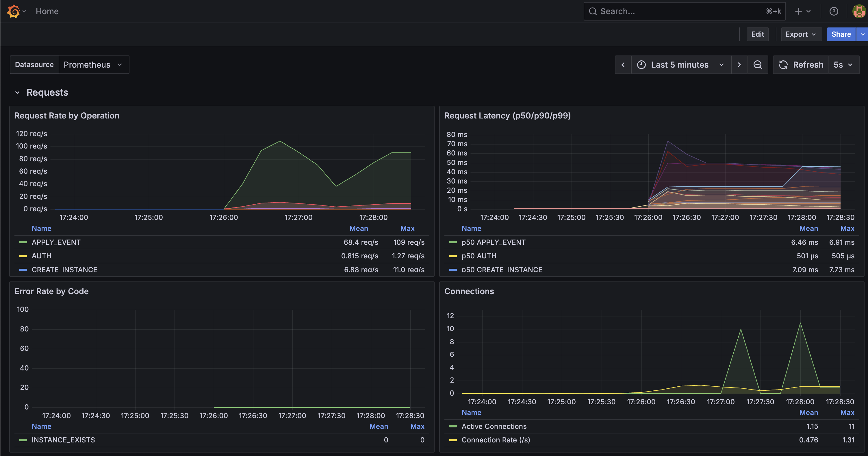Click the Connection Rate yellow legend swatch
Image resolution: width=868 pixels, height=456 pixels.
453,440
